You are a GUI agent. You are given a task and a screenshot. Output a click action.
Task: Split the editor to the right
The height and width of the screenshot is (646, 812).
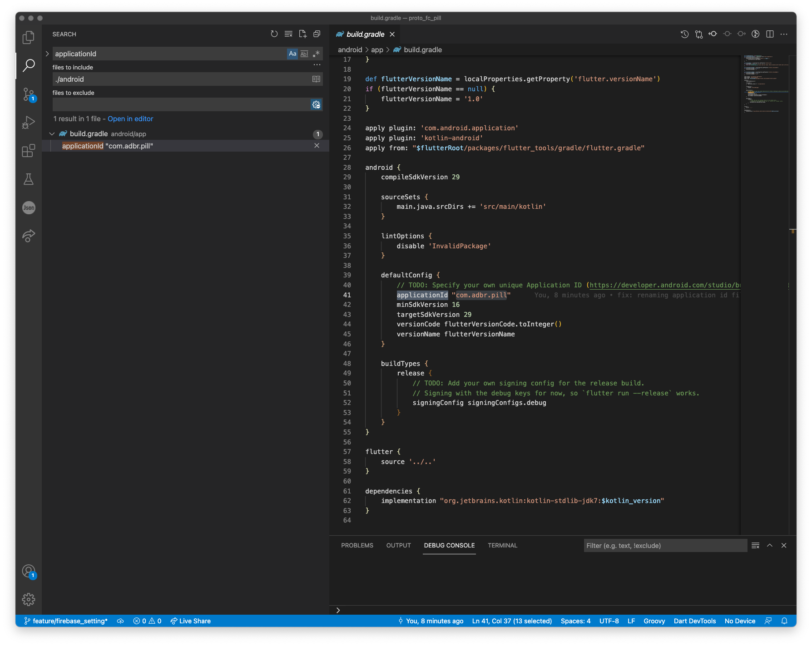(x=770, y=34)
